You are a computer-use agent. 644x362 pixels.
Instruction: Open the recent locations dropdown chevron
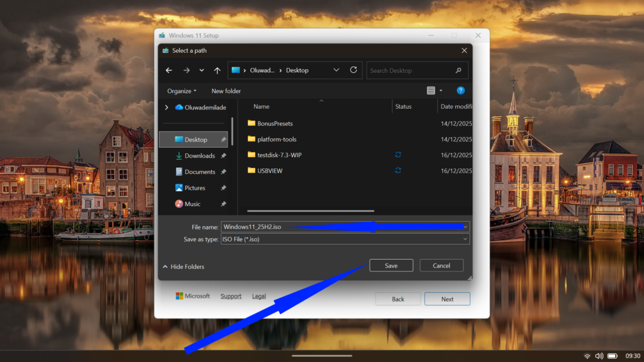coord(201,70)
